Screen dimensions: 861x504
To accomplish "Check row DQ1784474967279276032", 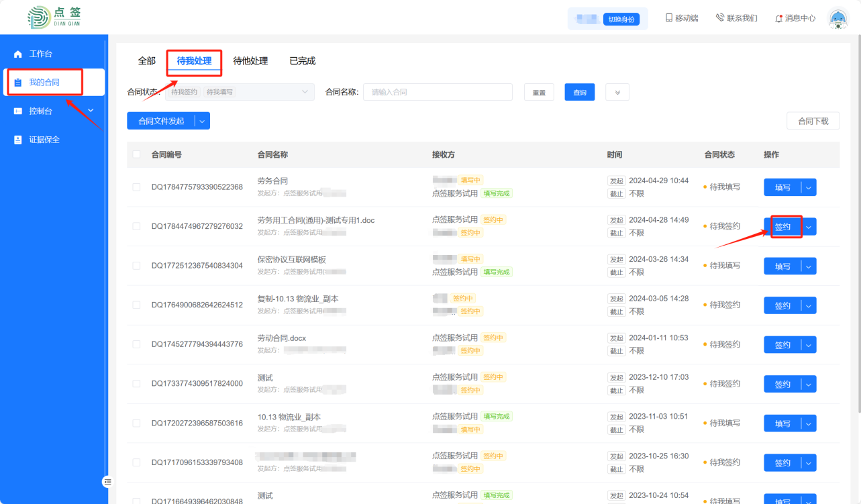I will pos(137,226).
